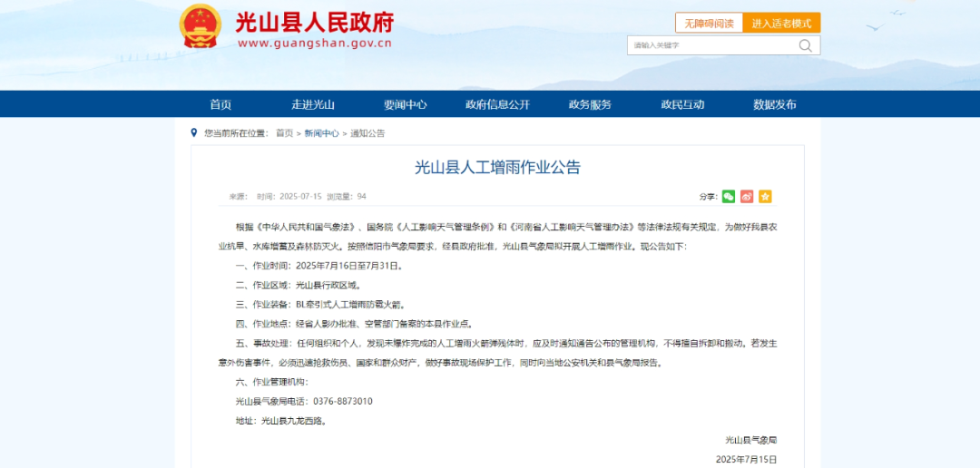The width and height of the screenshot is (980, 468).
Task: Click the search magnifier icon
Action: [806, 45]
